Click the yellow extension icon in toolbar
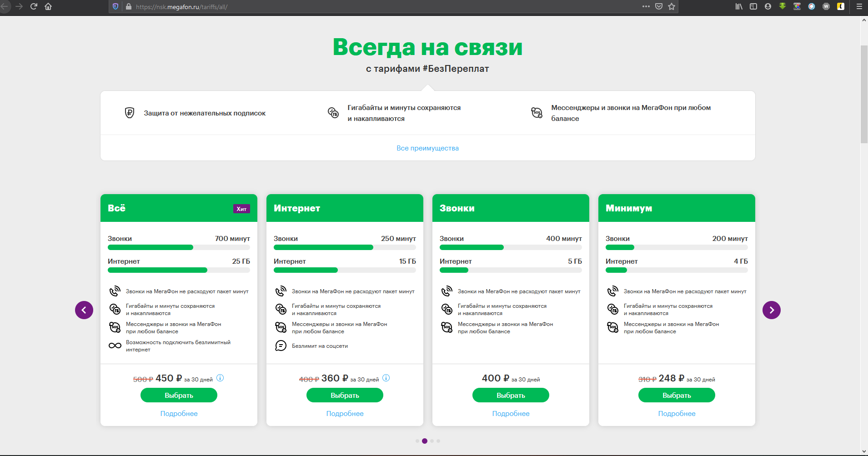The width and height of the screenshot is (868, 456). point(841,6)
